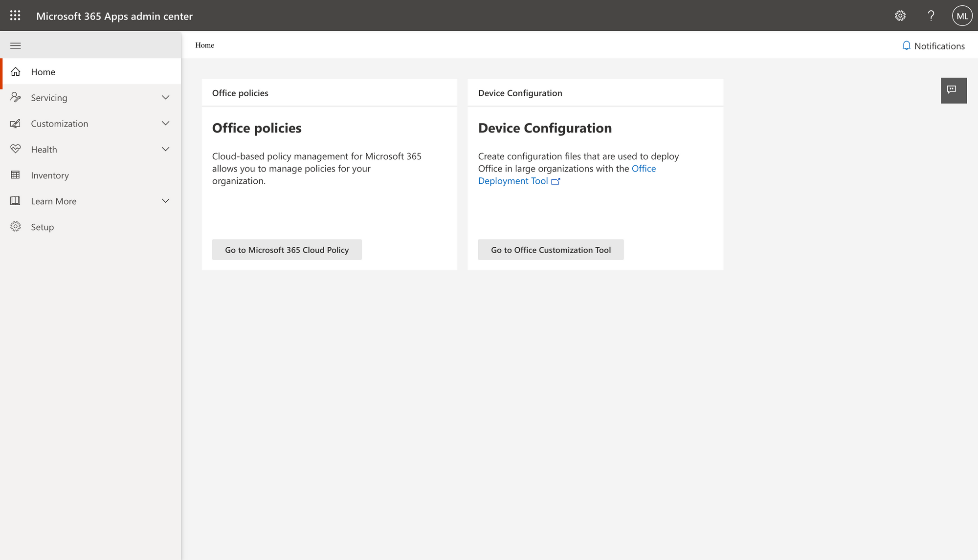Open the Office Customization Tool
The height and width of the screenshot is (560, 978).
pos(551,249)
